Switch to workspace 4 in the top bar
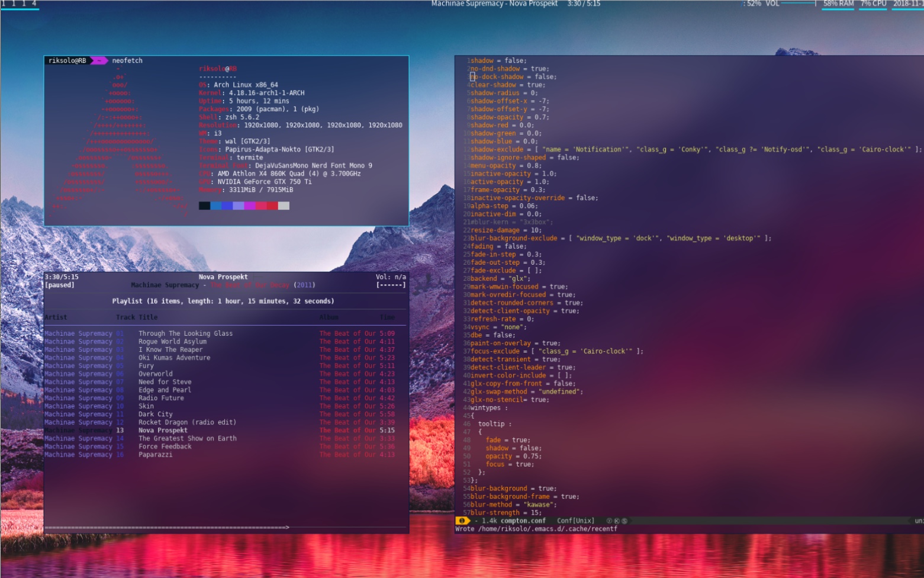Viewport: 924px width, 578px height. 34,4
